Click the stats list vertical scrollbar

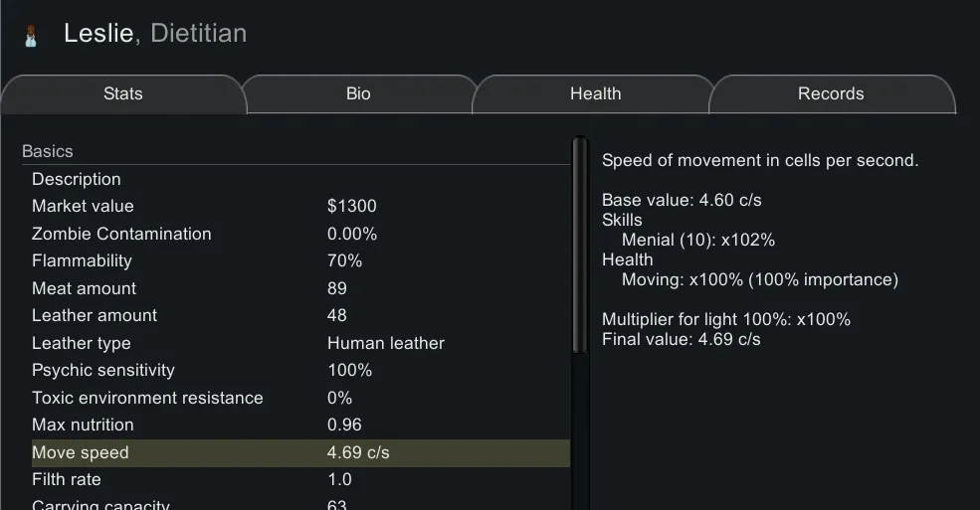tap(580, 249)
